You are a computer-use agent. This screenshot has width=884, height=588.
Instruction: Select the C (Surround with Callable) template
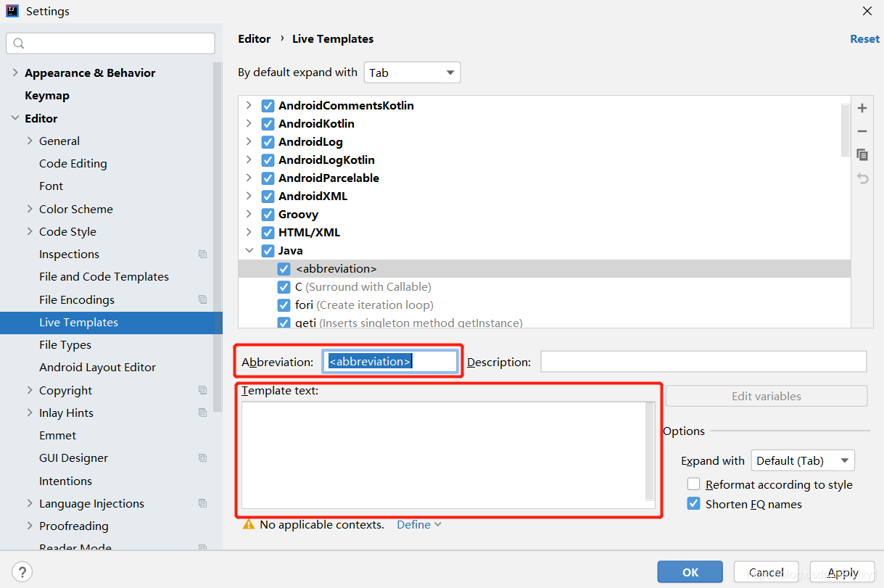[544, 286]
